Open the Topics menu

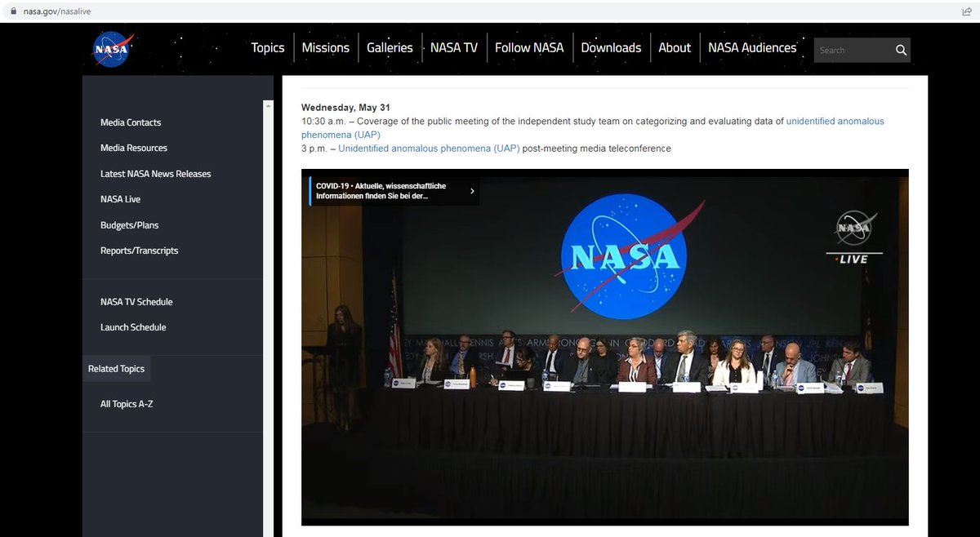point(268,48)
